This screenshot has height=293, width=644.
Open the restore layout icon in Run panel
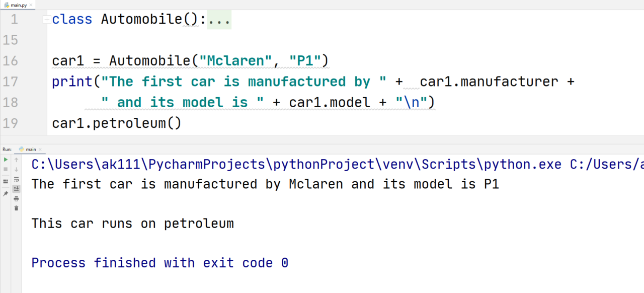click(x=6, y=181)
